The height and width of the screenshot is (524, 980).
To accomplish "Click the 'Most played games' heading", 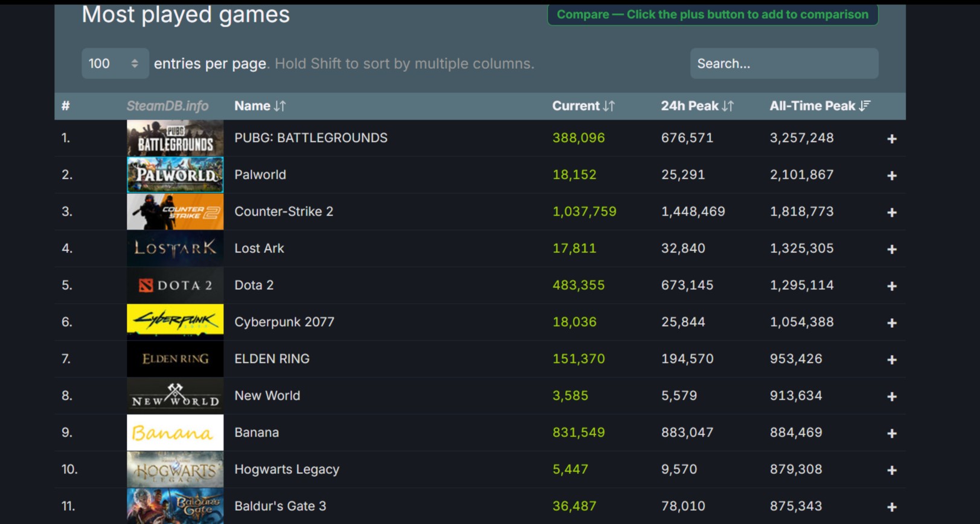I will (185, 15).
